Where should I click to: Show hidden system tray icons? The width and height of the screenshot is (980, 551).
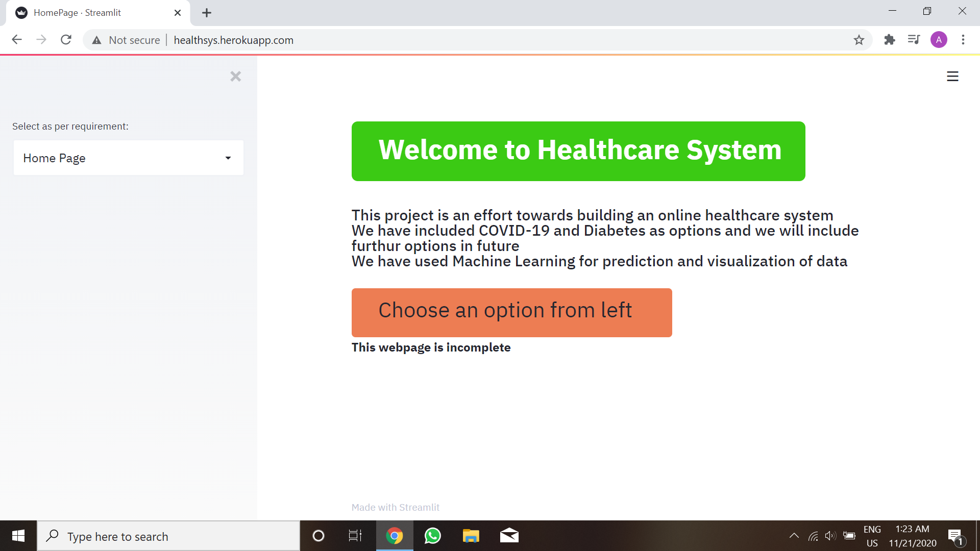[794, 536]
